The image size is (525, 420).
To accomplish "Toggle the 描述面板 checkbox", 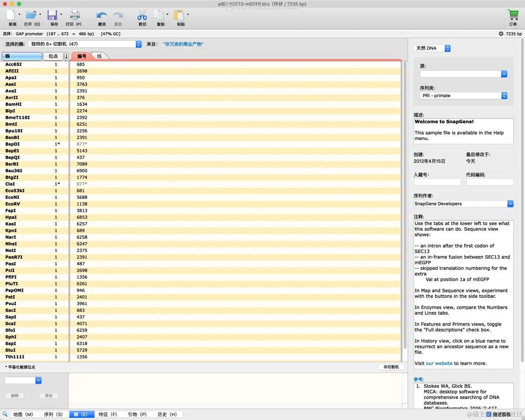I will pos(489,414).
